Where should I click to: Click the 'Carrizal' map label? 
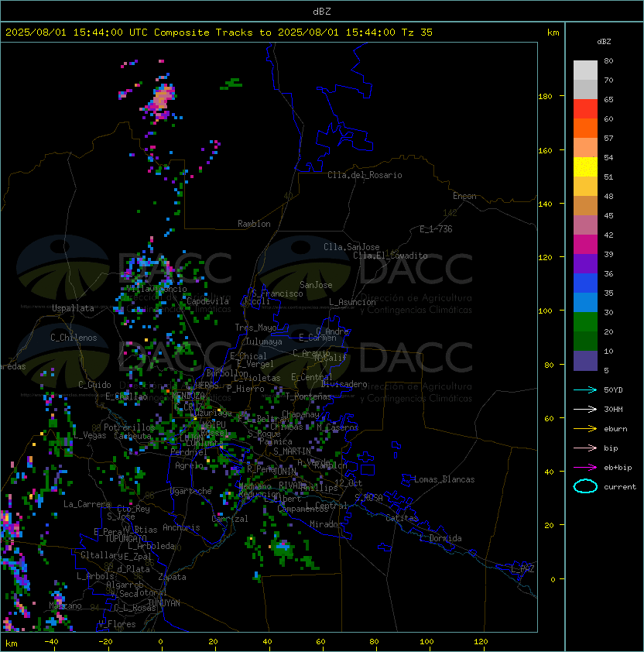click(229, 519)
